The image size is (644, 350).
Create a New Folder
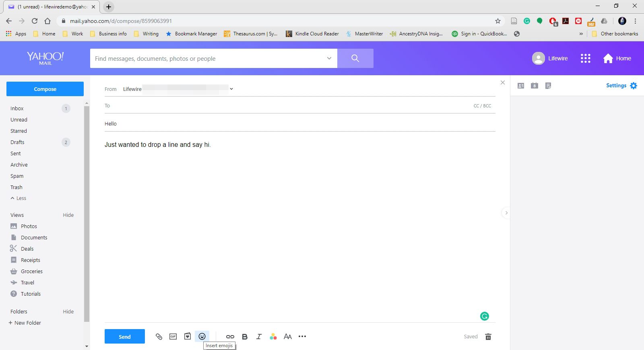click(x=25, y=323)
